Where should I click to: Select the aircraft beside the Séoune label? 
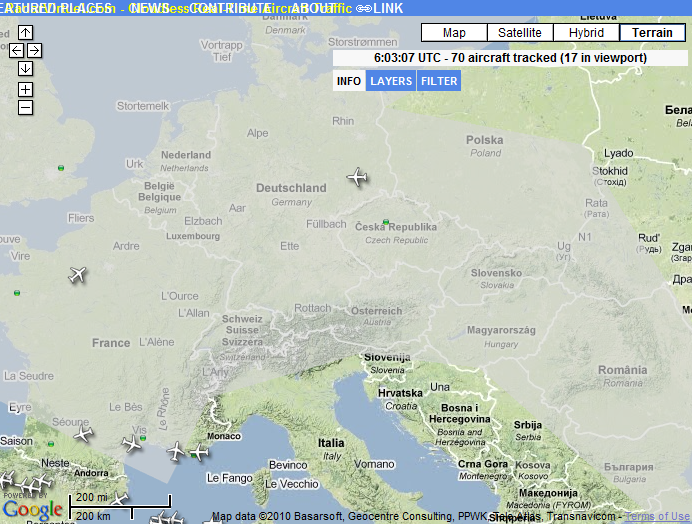pos(83,434)
